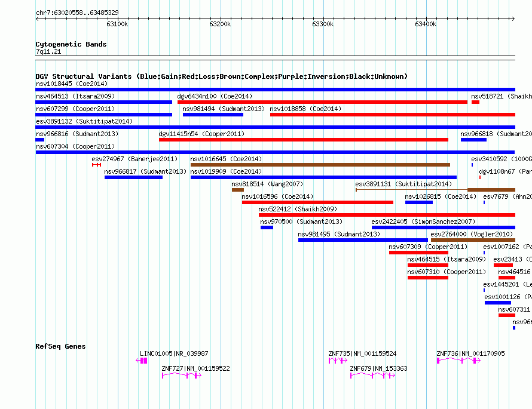This screenshot has height=409, width=532.
Task: Select the nsv981494 (Sudmant2013) label
Action: coord(224,109)
